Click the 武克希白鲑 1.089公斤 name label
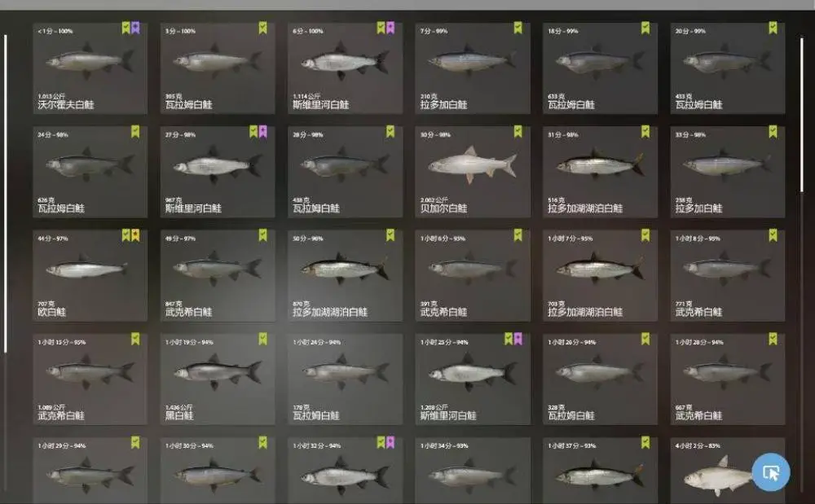 coord(61,416)
